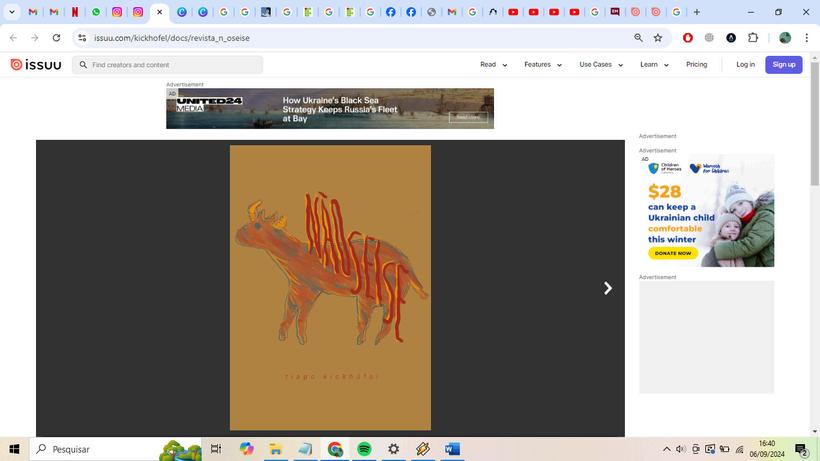Screen dimensions: 820x461
Task: Click the United24 Media banner ad
Action: pos(330,109)
